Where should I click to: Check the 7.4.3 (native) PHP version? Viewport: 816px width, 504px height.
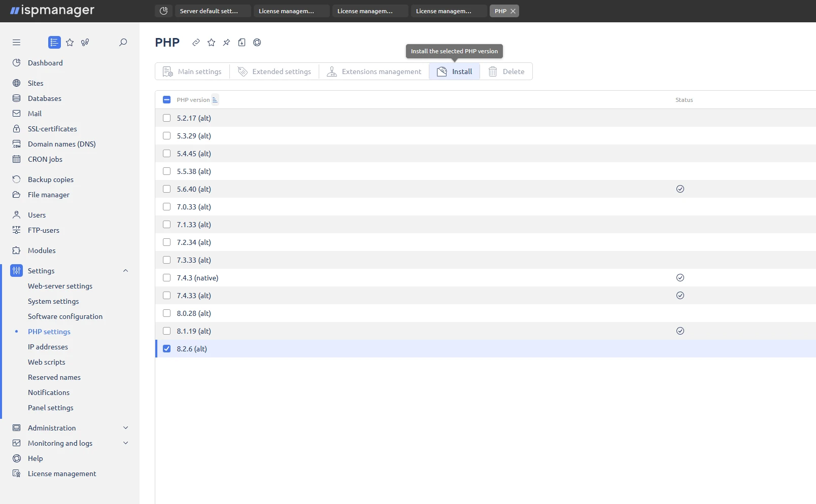pos(166,277)
